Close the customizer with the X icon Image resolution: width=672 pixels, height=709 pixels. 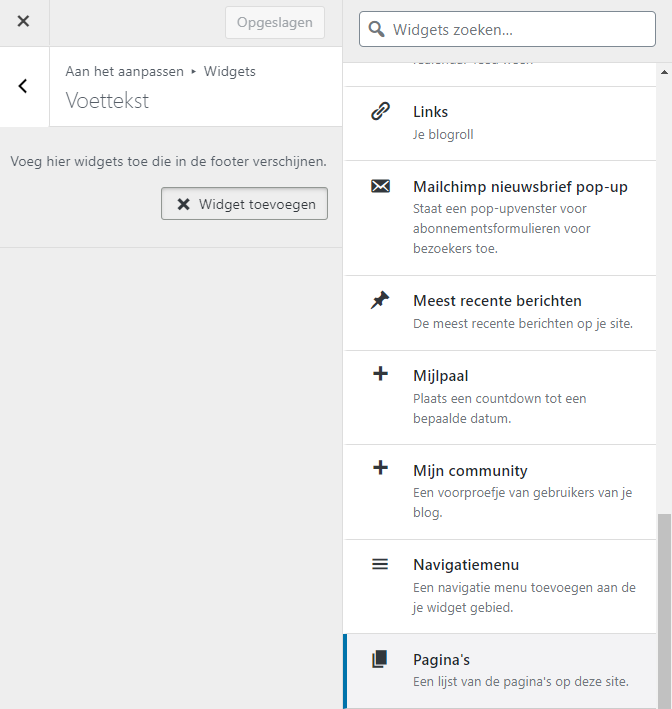23,21
